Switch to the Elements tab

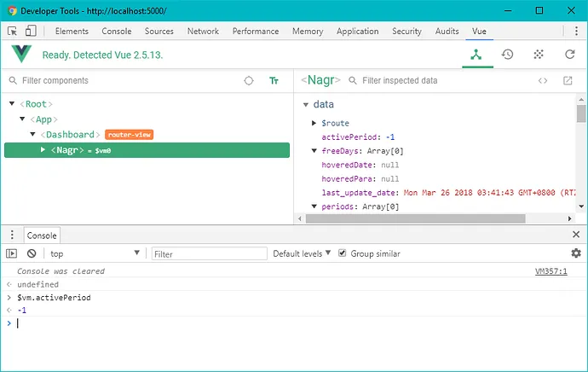pos(72,32)
